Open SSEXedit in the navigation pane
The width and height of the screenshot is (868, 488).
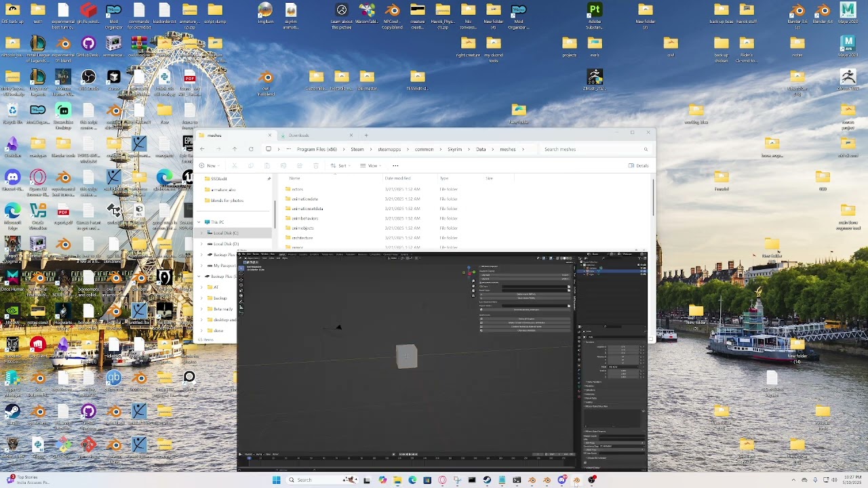pos(218,179)
